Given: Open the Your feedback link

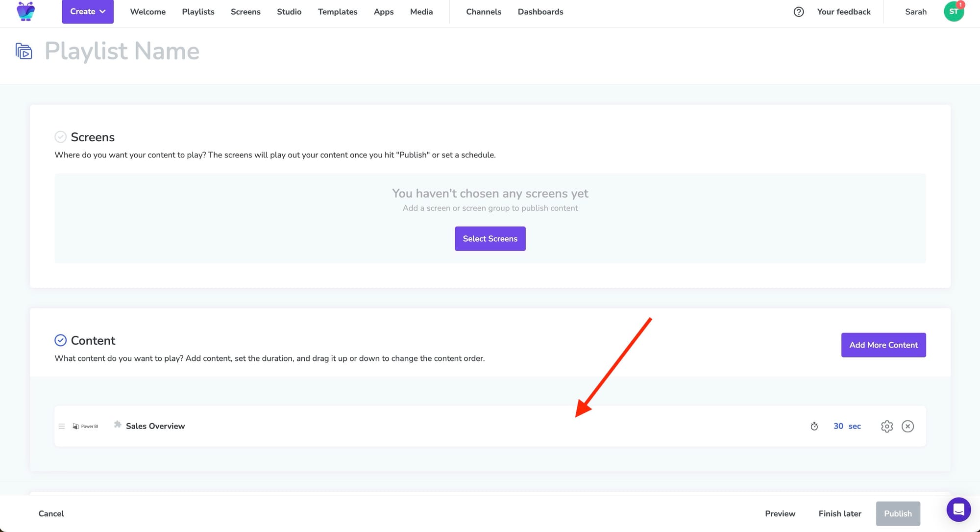Looking at the screenshot, I should (x=844, y=12).
